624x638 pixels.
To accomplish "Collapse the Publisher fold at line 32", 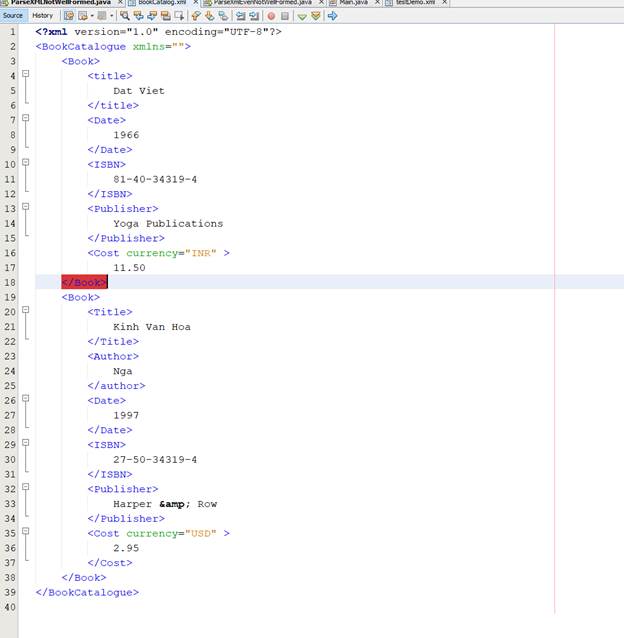I will tap(26, 487).
